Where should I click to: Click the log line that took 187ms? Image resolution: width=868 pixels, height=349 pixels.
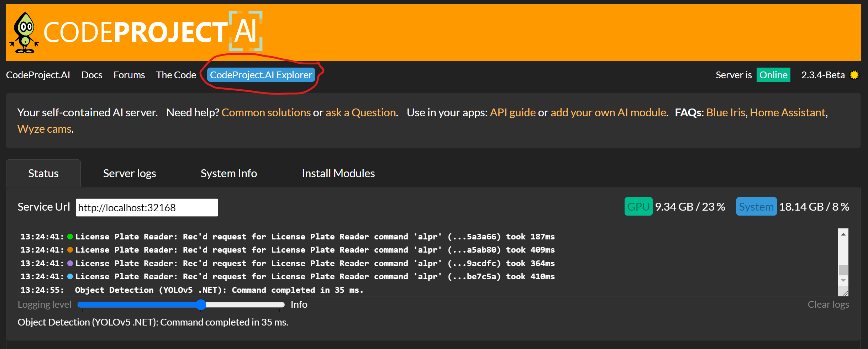[288, 237]
